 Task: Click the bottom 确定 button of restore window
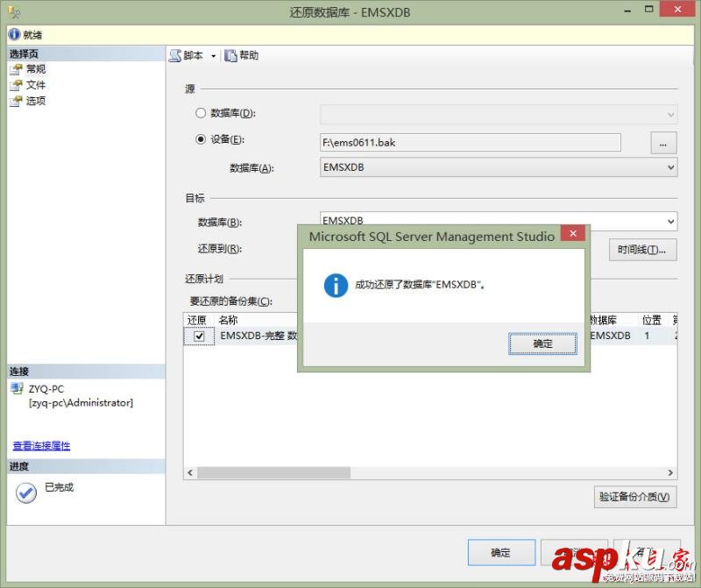tap(501, 552)
